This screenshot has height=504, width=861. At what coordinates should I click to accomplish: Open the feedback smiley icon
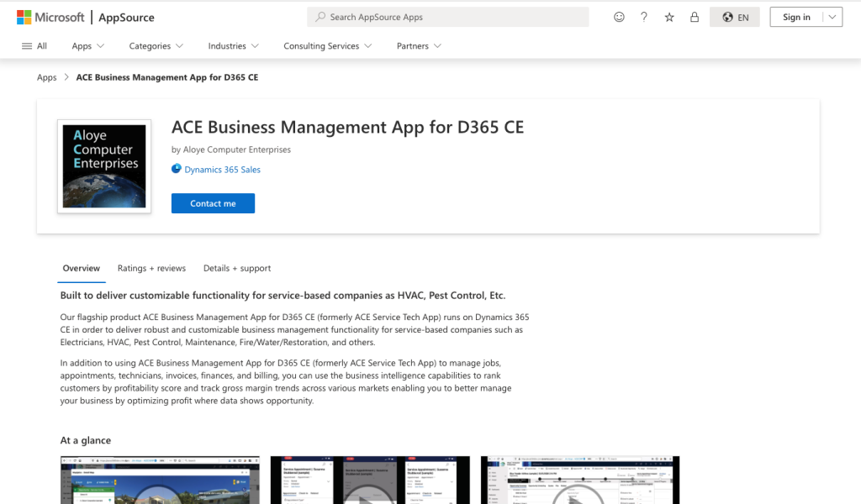[619, 17]
